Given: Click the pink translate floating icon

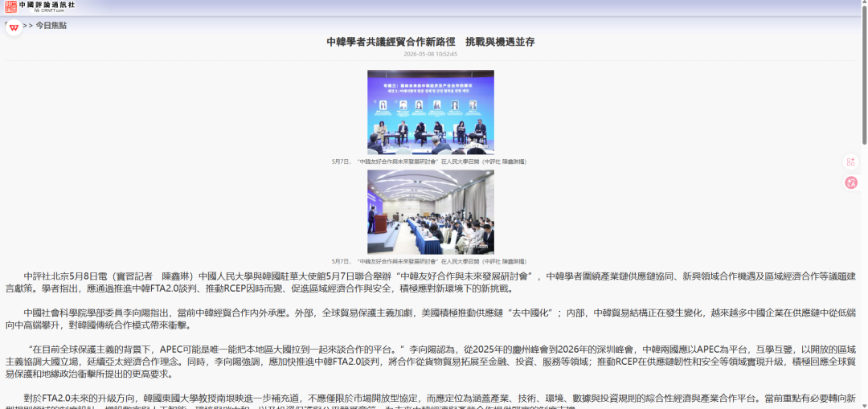Looking at the screenshot, I should tap(851, 182).
